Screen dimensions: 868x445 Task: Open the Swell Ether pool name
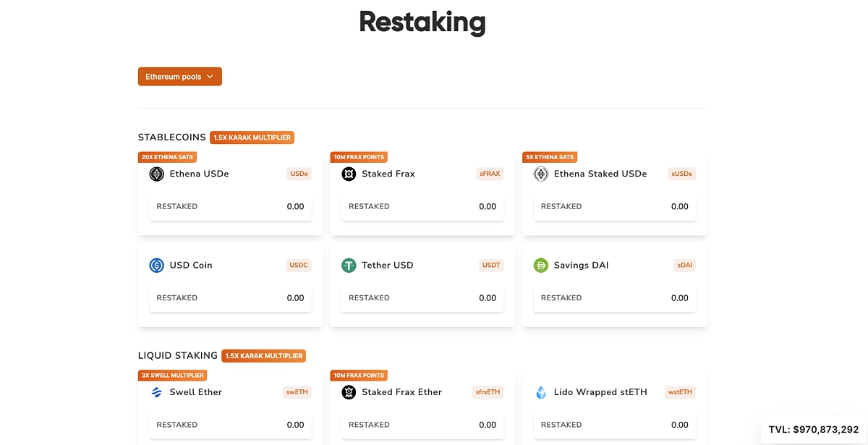point(196,392)
